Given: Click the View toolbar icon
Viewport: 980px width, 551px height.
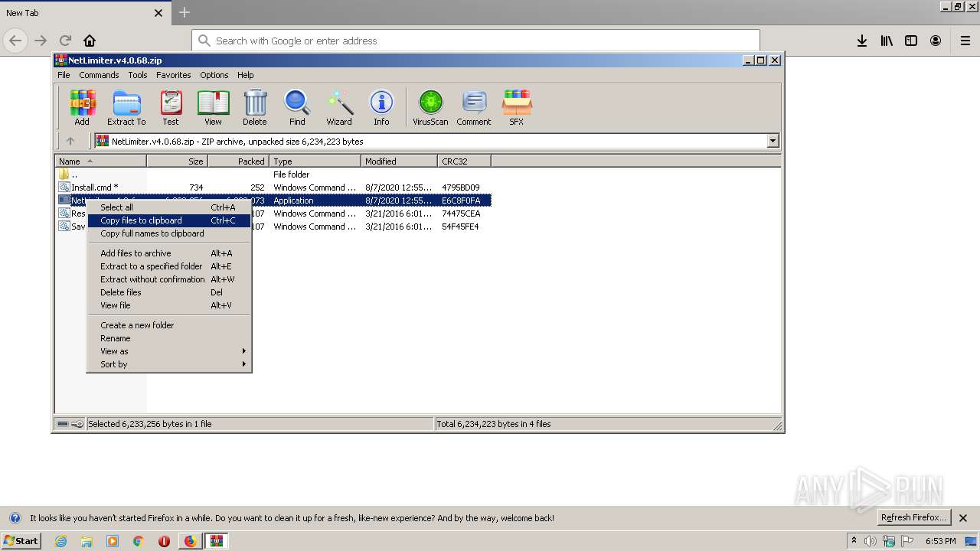Looking at the screenshot, I should coord(213,107).
